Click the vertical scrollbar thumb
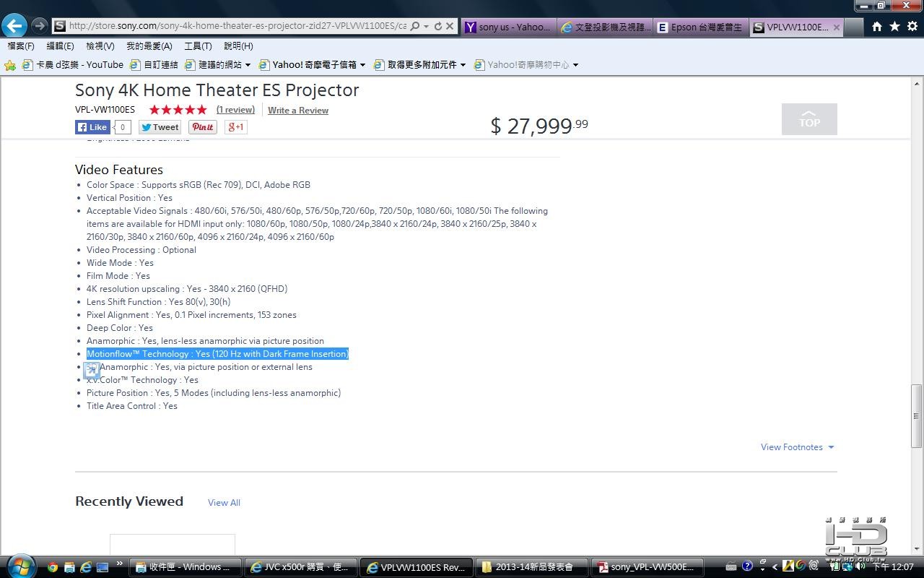Screen dimensions: 924x578 coord(916,416)
